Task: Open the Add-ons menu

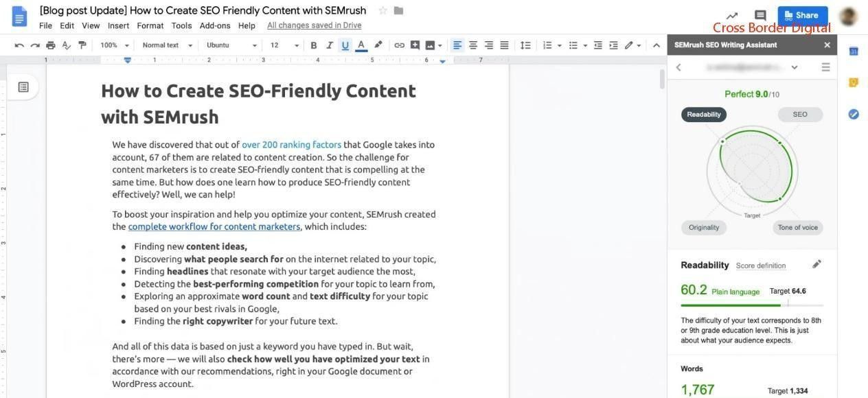Action: tap(215, 25)
